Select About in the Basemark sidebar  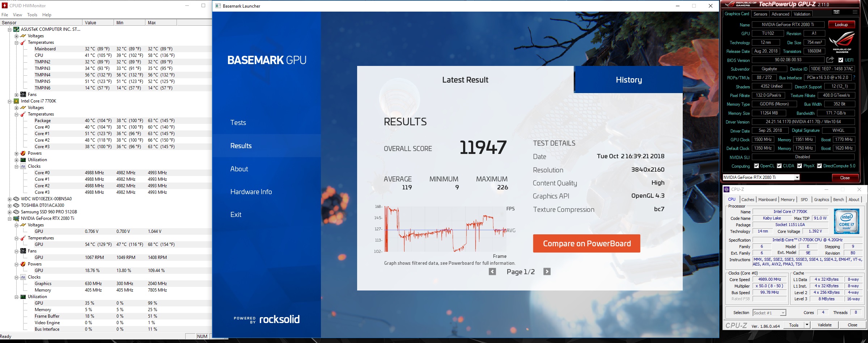point(239,169)
